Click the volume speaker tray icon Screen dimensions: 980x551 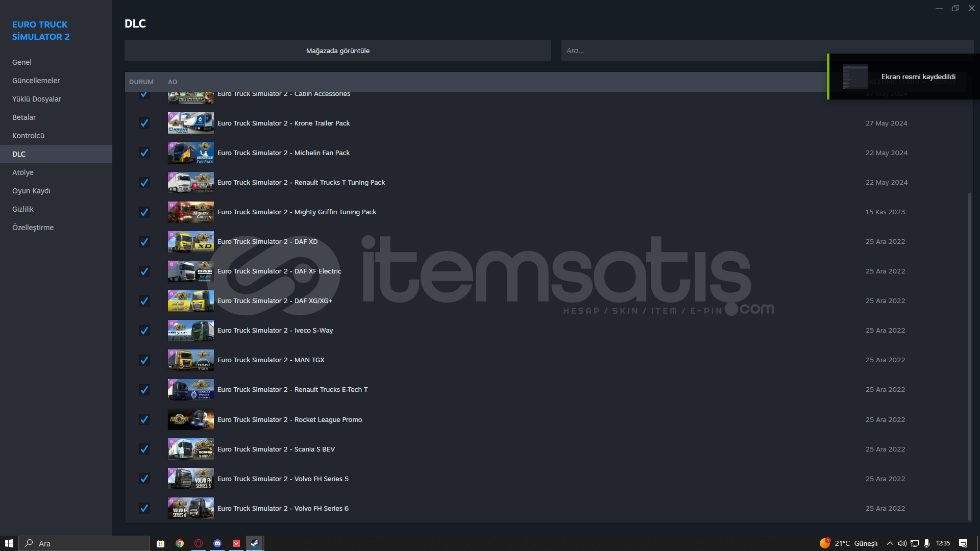click(902, 543)
